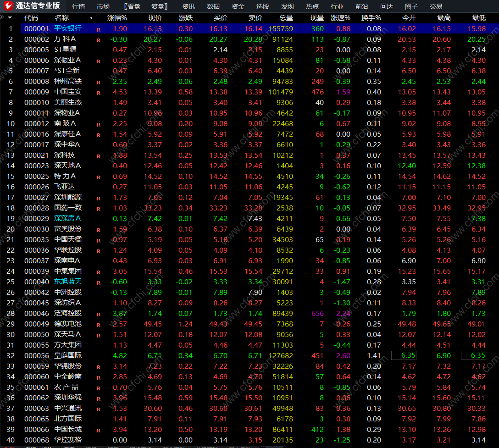This screenshot has width=499, height=448.
Task: Open the 交易 menu
Action: tap(436, 6)
